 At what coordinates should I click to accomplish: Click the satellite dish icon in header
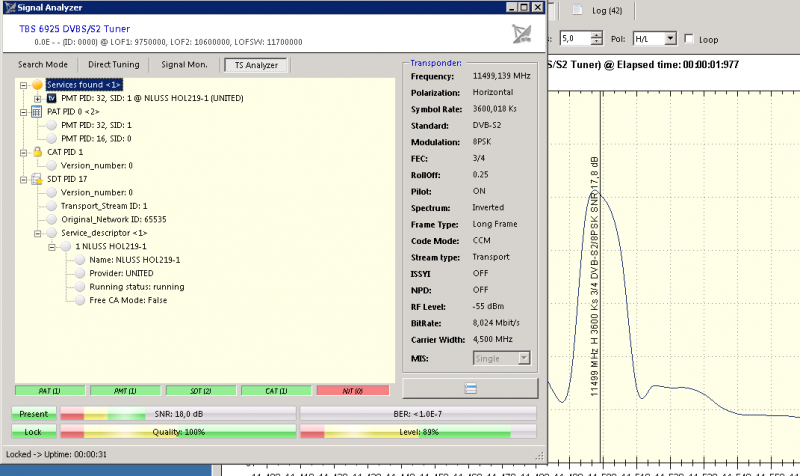point(520,33)
